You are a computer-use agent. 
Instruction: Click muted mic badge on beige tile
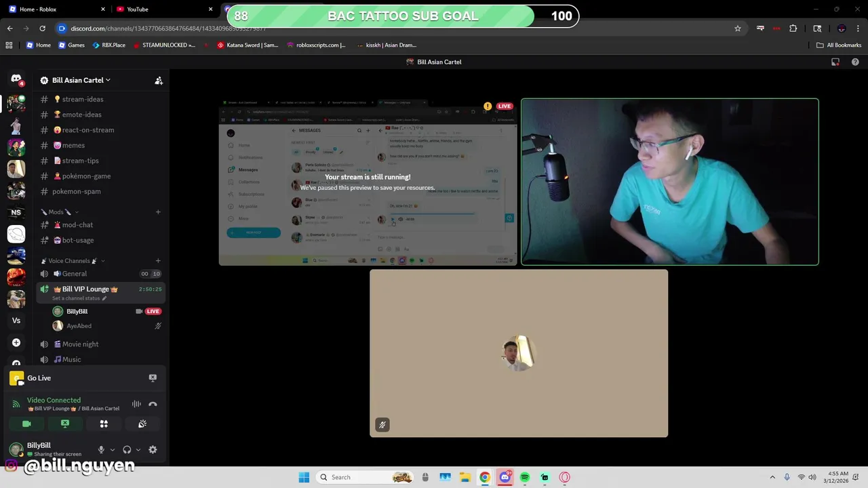(382, 425)
